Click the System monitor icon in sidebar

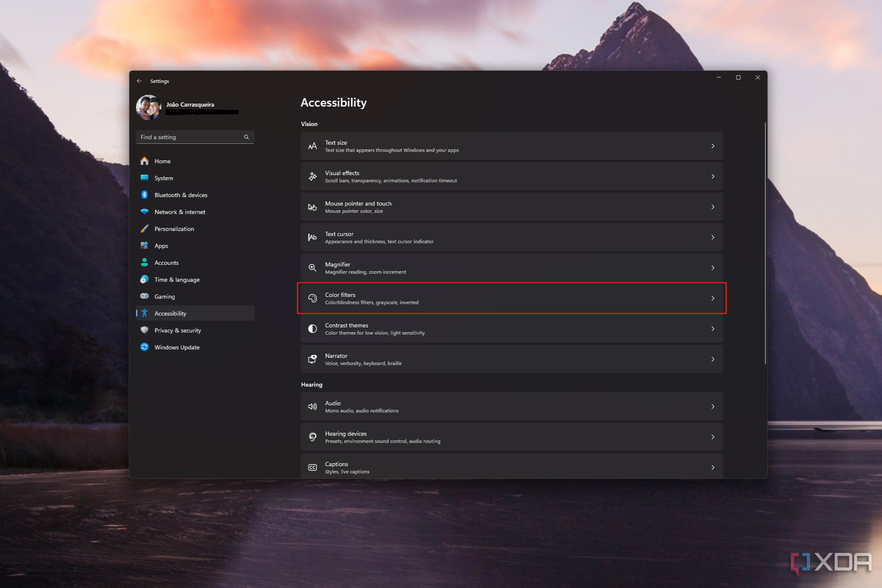144,178
